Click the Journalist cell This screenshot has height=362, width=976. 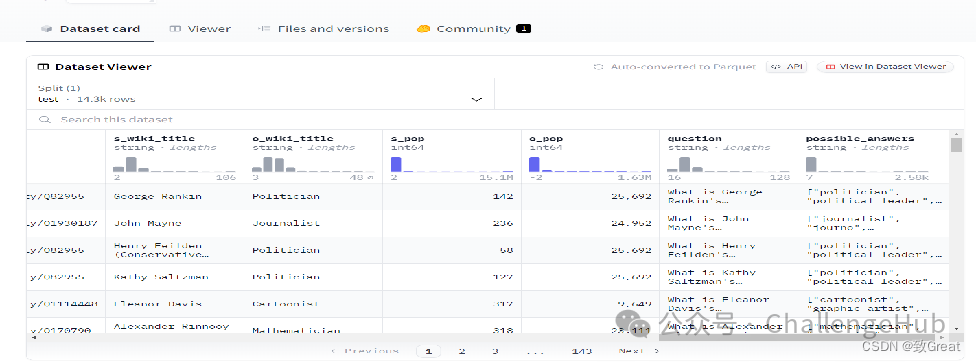[x=313, y=223]
